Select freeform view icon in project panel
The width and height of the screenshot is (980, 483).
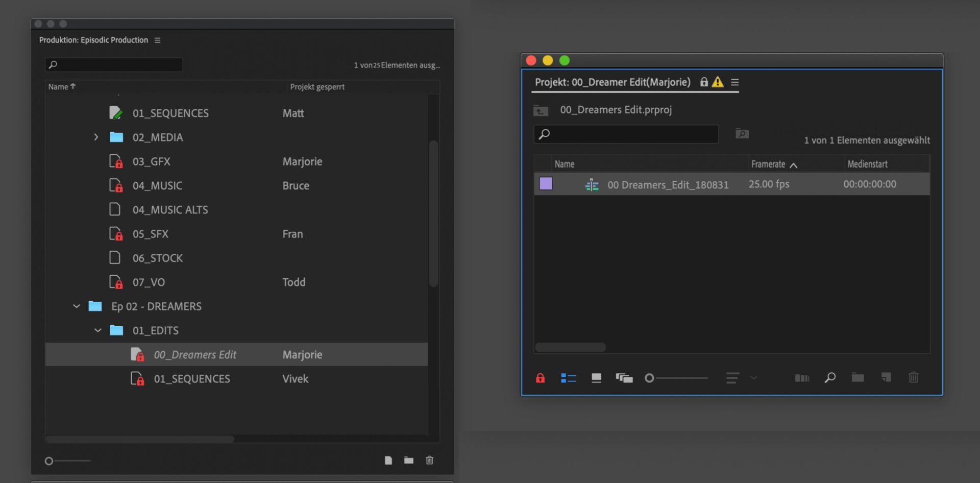click(x=624, y=378)
